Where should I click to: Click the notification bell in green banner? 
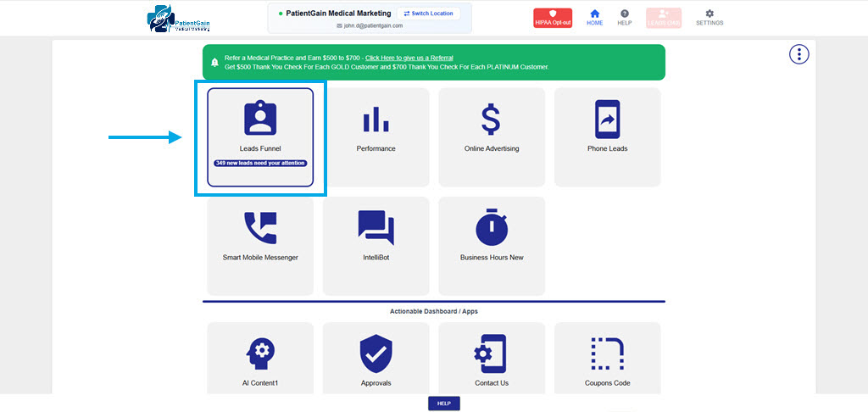coord(214,63)
